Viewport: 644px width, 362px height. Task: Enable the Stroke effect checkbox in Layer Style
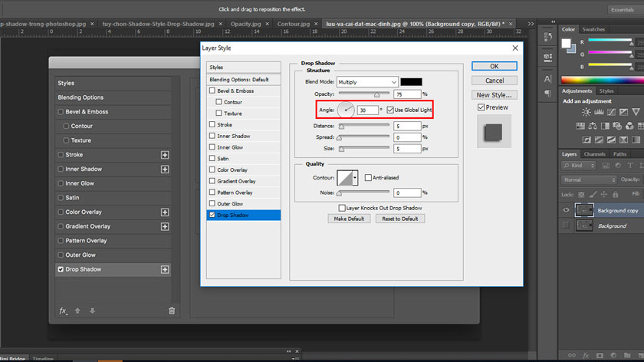pos(212,124)
